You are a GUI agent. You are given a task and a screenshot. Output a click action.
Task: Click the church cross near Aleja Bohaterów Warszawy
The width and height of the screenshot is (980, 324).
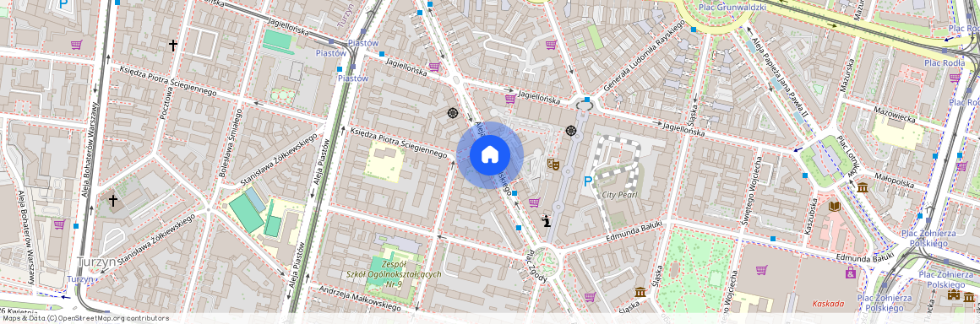click(113, 201)
